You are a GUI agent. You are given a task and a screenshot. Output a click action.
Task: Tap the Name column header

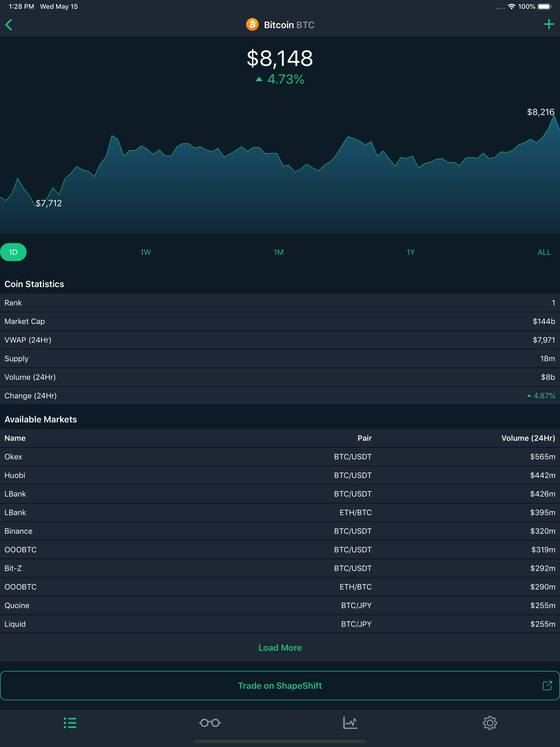[x=15, y=438]
